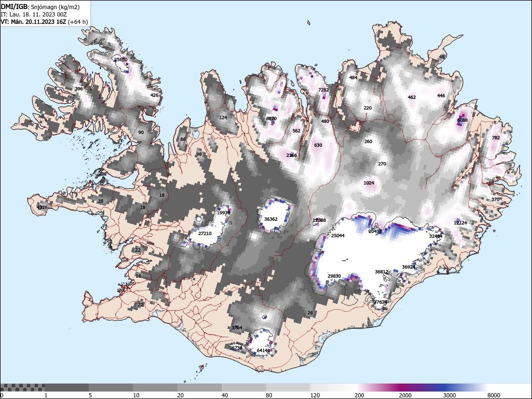Click the snow value '6870'

271,119
